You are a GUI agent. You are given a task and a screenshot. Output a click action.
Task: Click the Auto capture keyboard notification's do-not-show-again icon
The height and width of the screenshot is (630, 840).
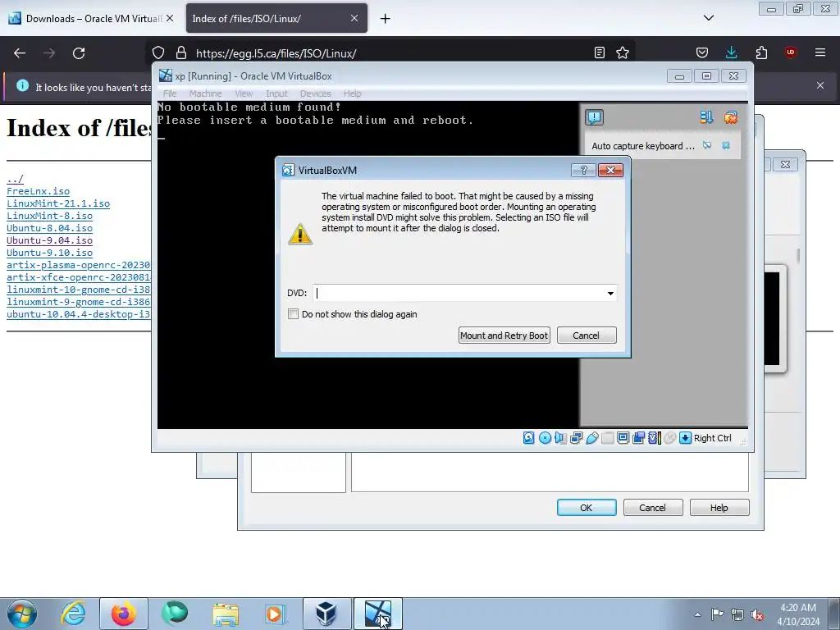click(x=707, y=146)
